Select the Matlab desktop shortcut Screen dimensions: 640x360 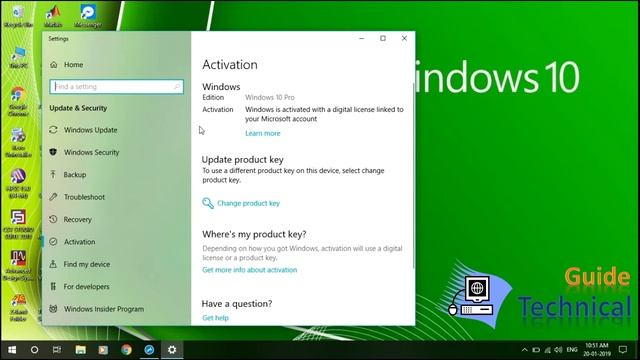[x=53, y=16]
